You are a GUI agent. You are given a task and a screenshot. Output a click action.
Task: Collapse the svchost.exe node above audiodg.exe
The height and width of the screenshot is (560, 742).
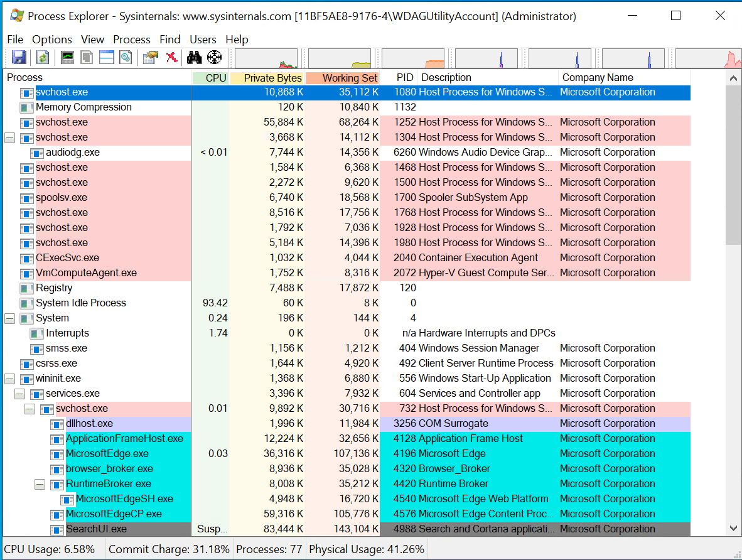(10, 137)
